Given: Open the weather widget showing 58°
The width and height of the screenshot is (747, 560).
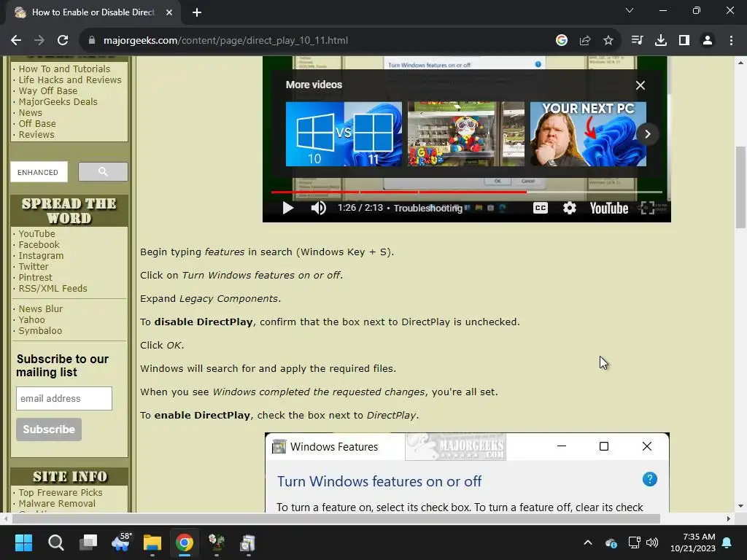Looking at the screenshot, I should coord(121,542).
